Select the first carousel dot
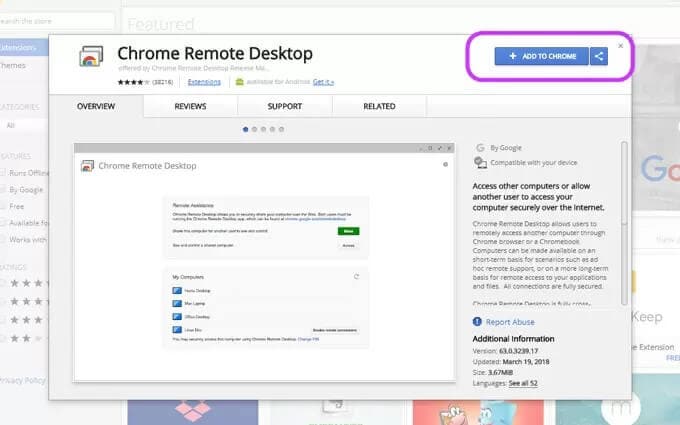 [x=245, y=129]
